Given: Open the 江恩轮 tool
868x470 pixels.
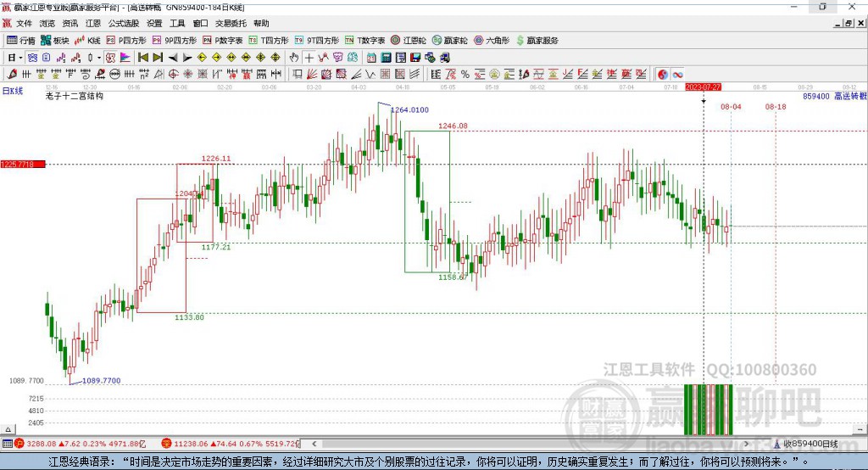Looking at the screenshot, I should point(409,41).
